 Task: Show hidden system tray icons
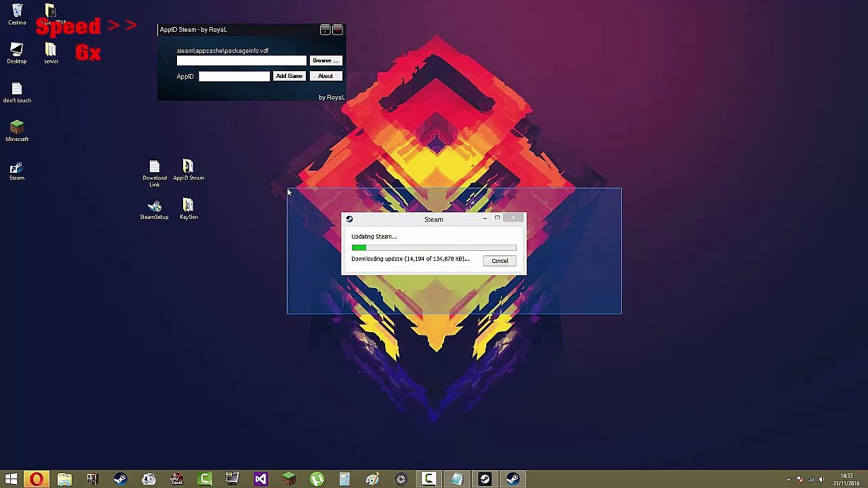788,480
